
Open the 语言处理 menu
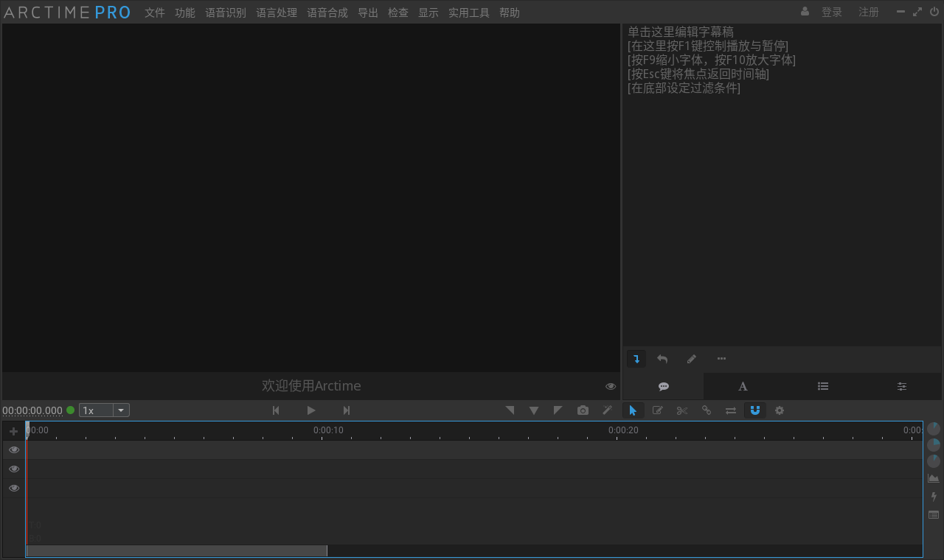click(277, 13)
